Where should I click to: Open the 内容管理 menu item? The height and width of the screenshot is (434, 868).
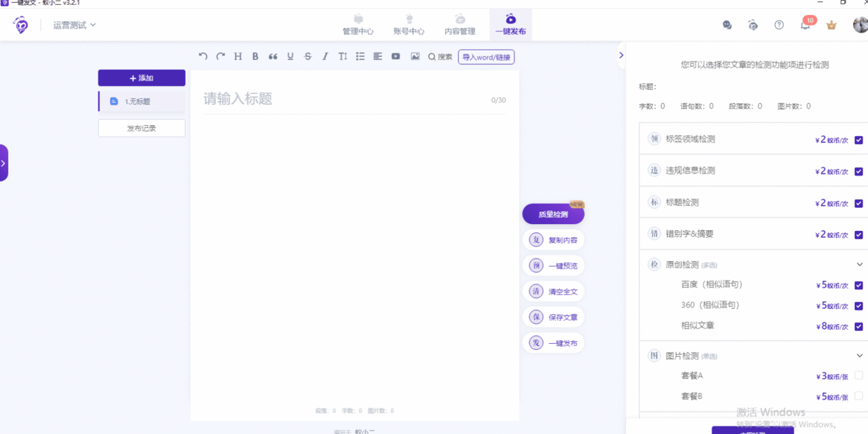459,25
